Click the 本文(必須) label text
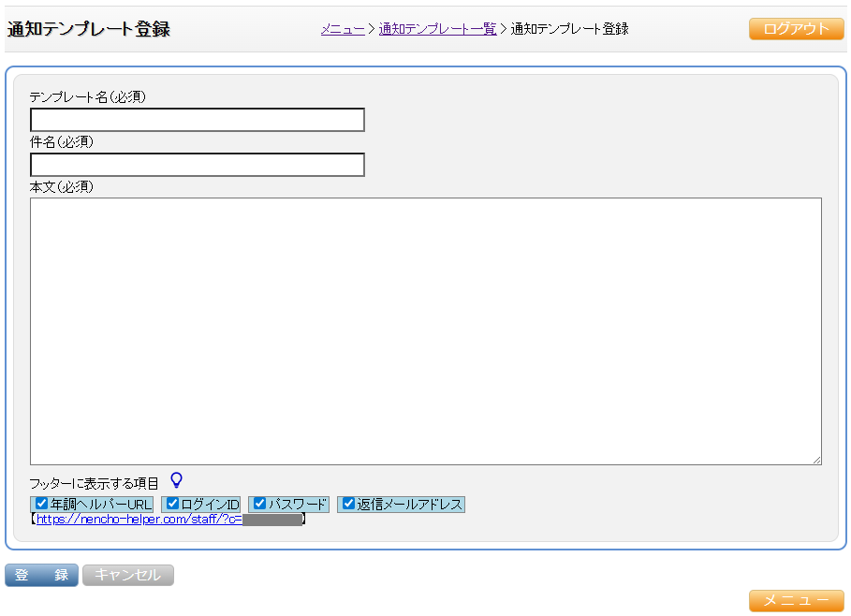 [x=62, y=186]
